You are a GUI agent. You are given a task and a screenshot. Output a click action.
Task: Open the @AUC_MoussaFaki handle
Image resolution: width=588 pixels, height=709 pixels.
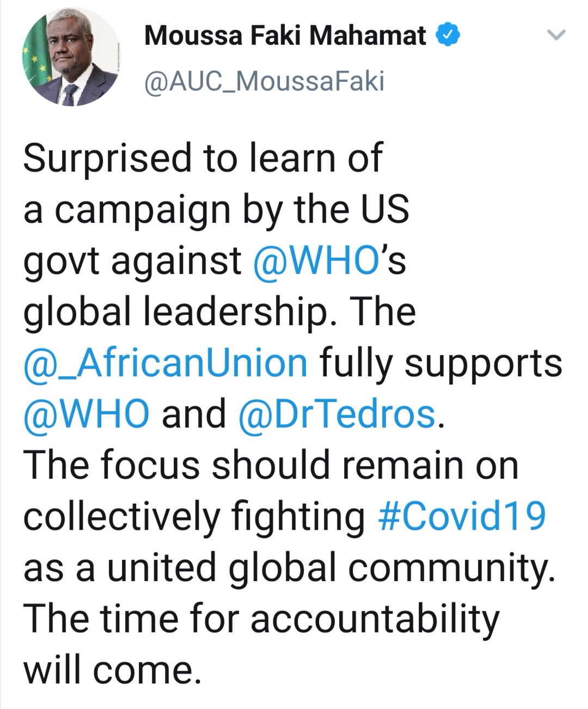pos(264,81)
